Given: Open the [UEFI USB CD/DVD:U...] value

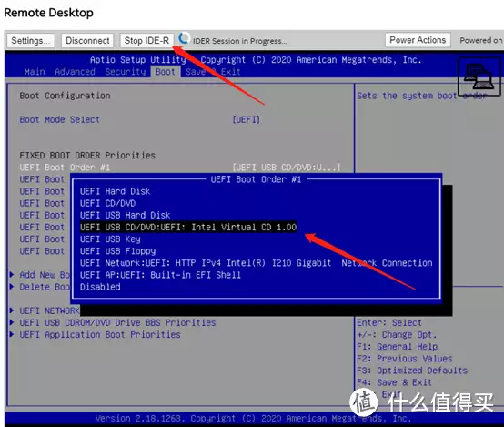Looking at the screenshot, I should (286, 168).
